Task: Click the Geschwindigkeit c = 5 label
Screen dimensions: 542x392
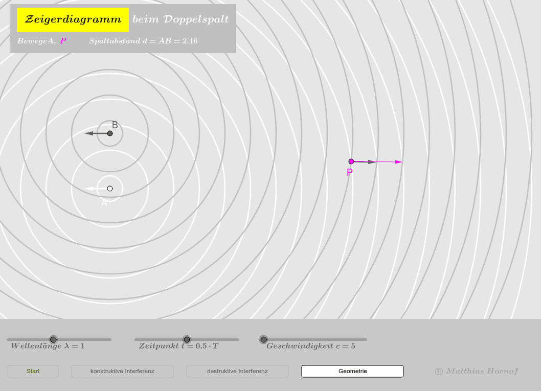Action: pyautogui.click(x=311, y=346)
